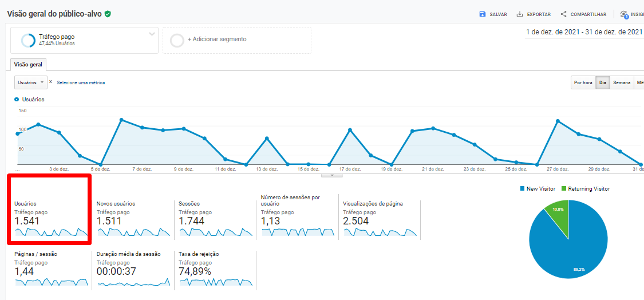Select the Dia granularity button

point(602,83)
